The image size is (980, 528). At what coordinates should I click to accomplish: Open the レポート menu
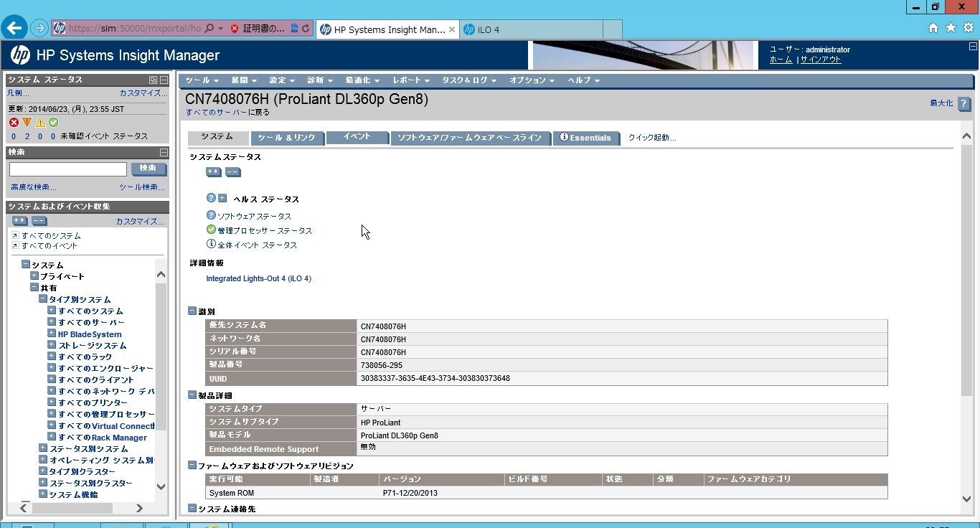411,80
